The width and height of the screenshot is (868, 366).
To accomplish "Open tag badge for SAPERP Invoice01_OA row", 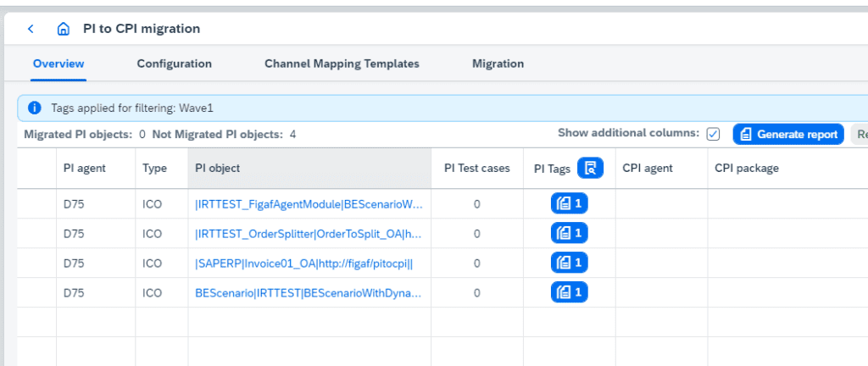I will coord(569,263).
